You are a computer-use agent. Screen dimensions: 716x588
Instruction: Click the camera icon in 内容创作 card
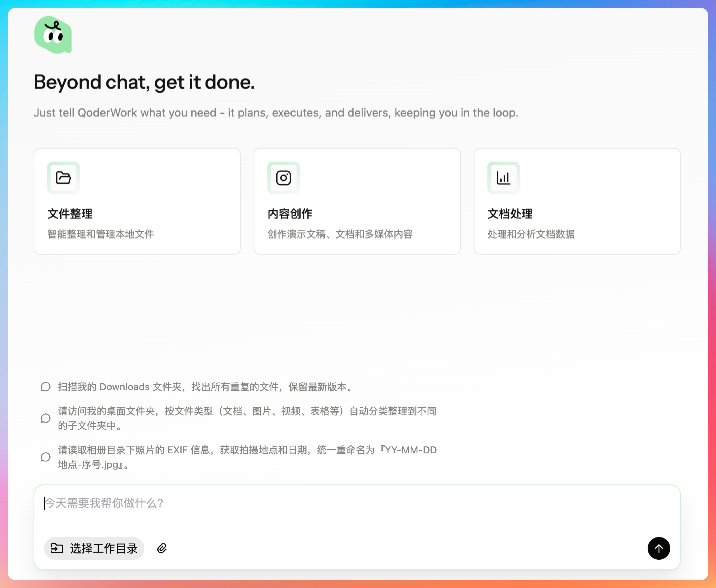click(283, 178)
